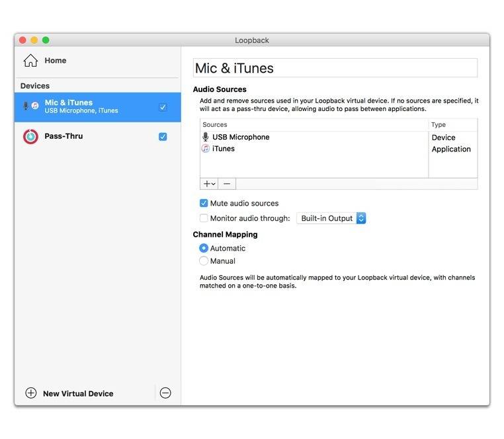
Task: Toggle the Pass-Thru device checkbox
Action: click(163, 137)
